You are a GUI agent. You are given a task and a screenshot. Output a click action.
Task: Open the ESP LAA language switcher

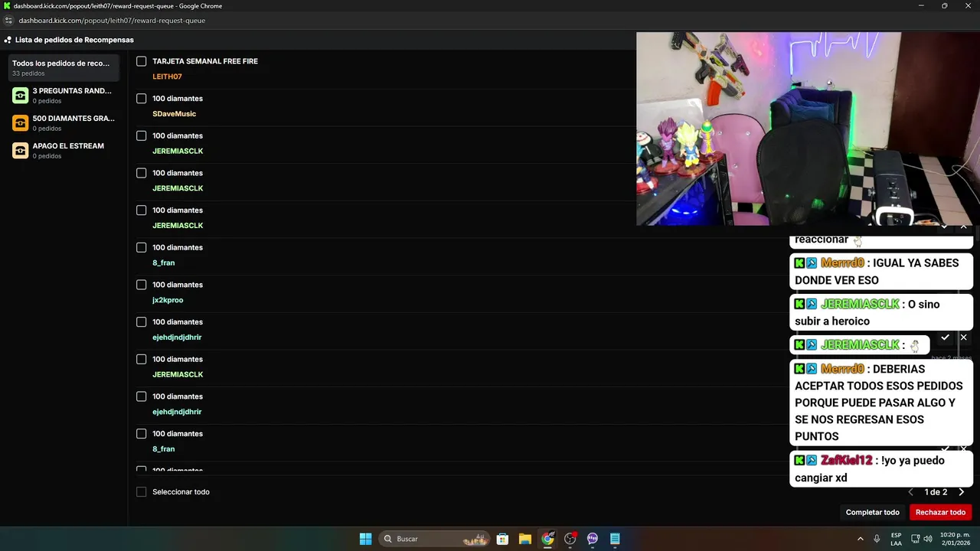pos(896,539)
